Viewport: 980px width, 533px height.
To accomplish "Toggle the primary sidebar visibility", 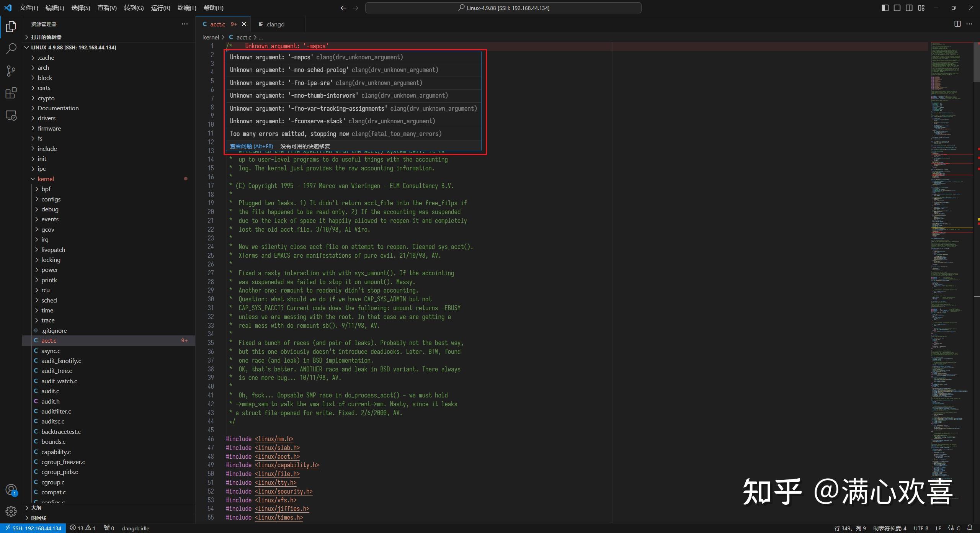I will tap(885, 8).
